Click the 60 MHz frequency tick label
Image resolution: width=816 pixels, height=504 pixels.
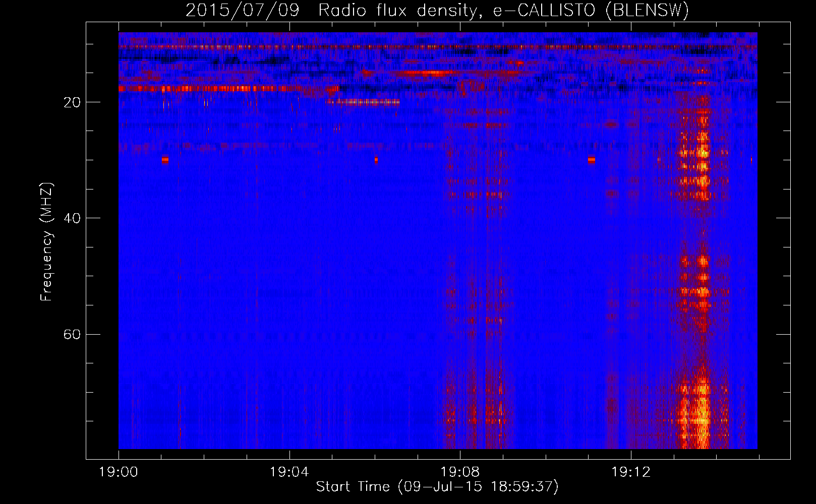tap(72, 334)
